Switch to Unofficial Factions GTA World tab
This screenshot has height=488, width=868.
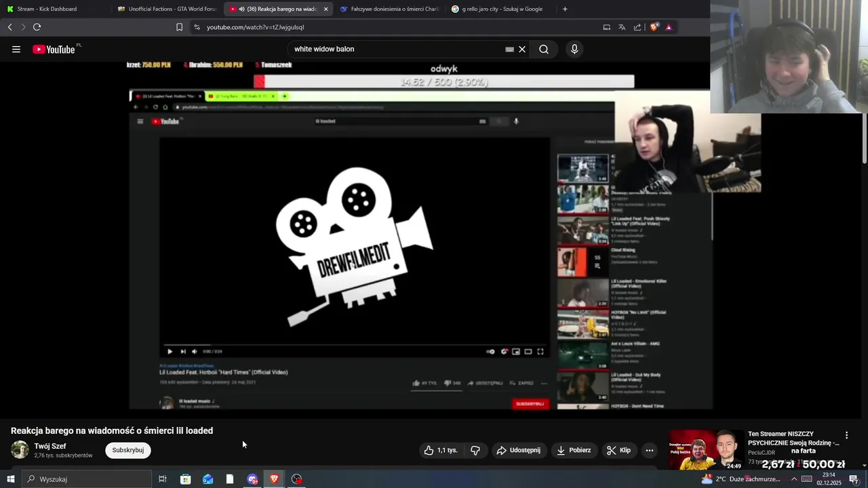click(167, 9)
